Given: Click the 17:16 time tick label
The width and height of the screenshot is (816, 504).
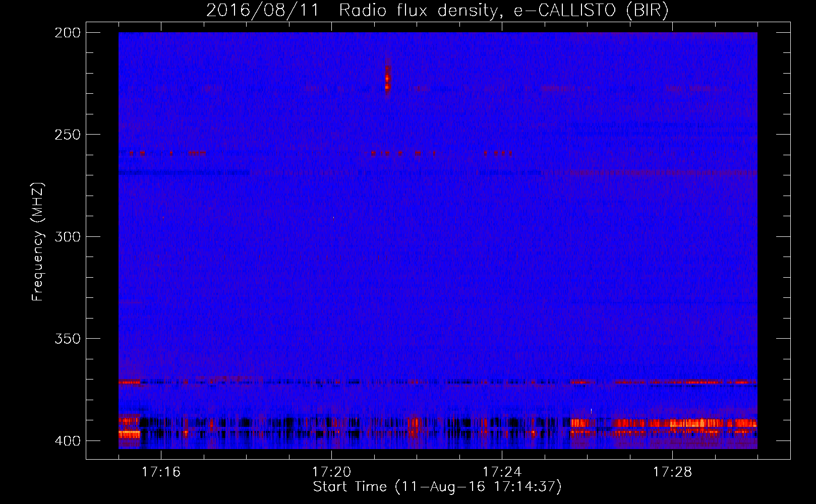Looking at the screenshot, I should 161,472.
